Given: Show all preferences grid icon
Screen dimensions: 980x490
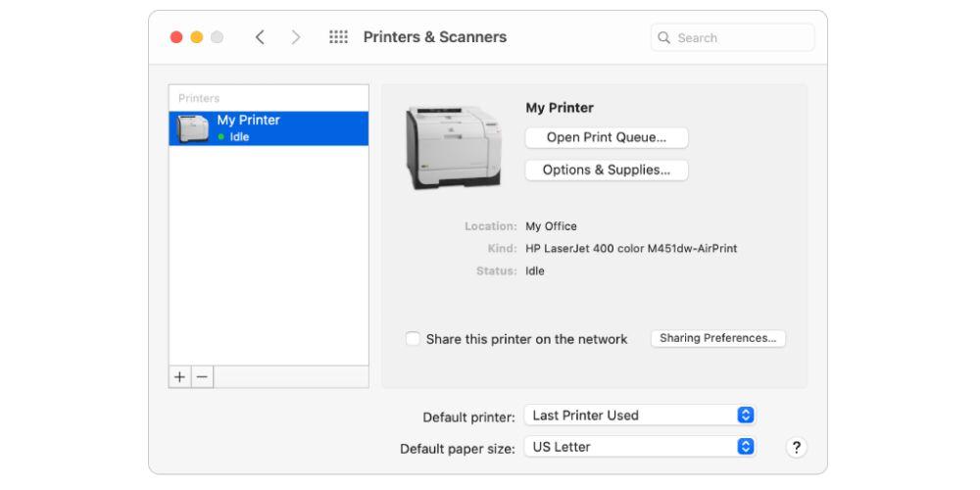Looking at the screenshot, I should [338, 37].
